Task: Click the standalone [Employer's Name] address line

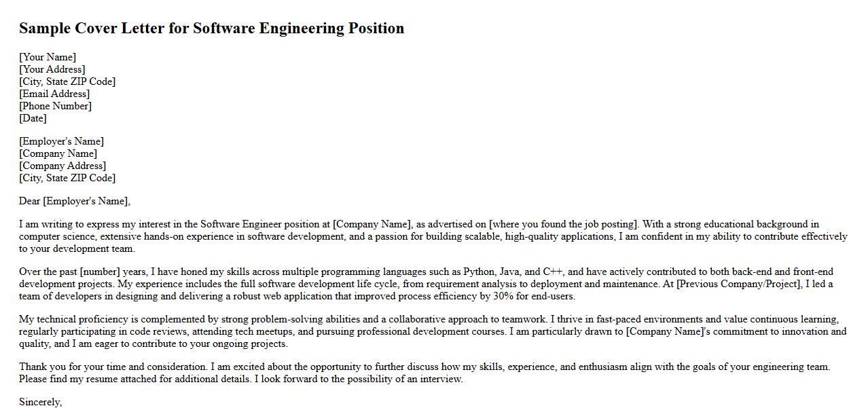Action: click(62, 141)
